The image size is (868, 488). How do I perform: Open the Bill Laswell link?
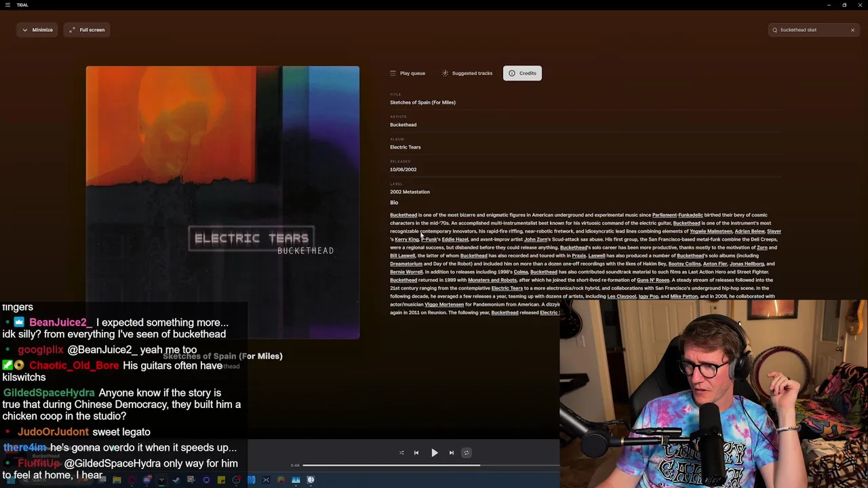pyautogui.click(x=402, y=256)
